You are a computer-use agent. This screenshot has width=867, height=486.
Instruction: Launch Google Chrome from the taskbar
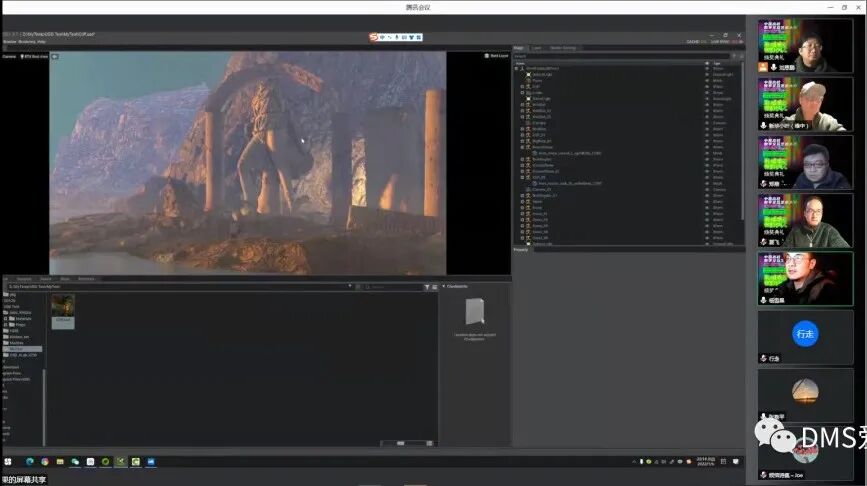45,462
